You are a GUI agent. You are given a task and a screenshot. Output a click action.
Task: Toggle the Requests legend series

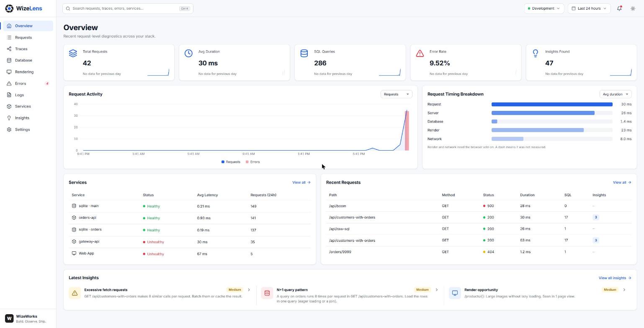(x=231, y=162)
